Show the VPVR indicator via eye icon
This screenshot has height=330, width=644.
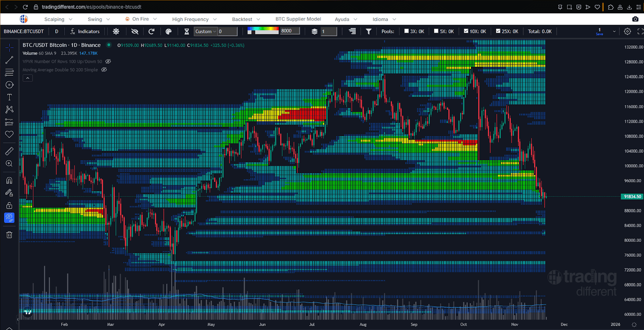108,62
